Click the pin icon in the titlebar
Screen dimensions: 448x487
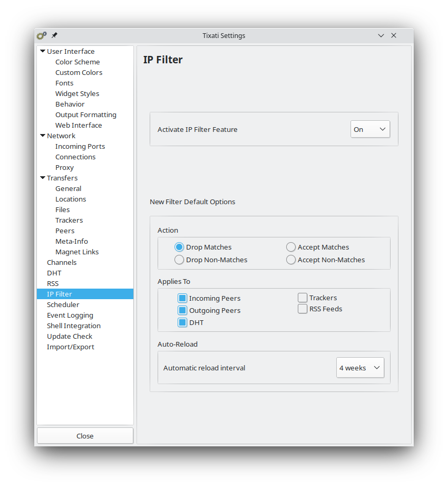click(x=54, y=35)
